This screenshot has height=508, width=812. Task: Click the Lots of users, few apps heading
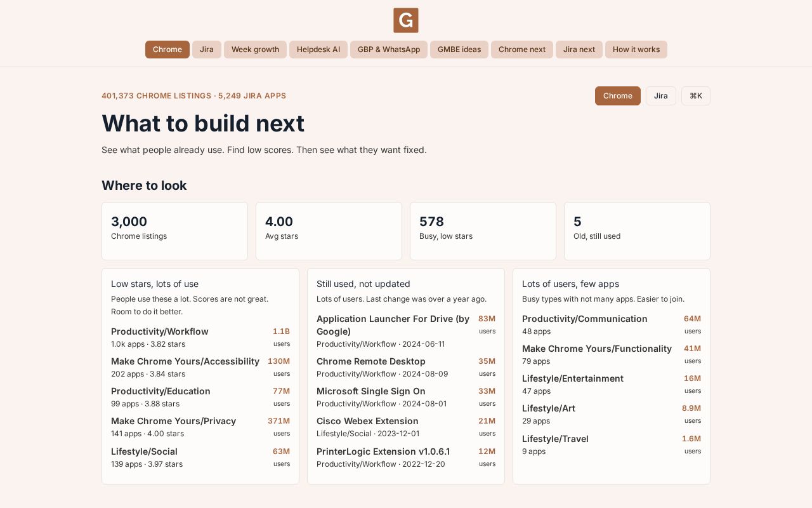[x=570, y=284]
